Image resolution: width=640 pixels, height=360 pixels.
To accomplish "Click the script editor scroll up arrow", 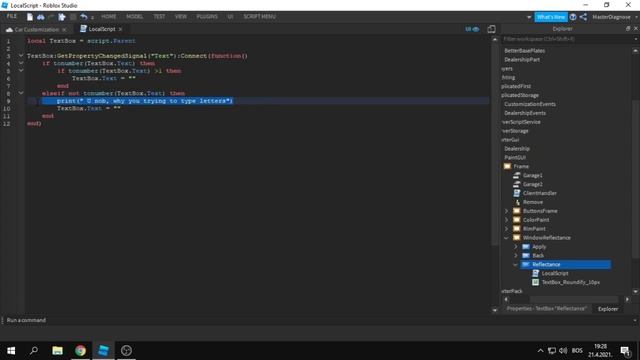I will (495, 40).
